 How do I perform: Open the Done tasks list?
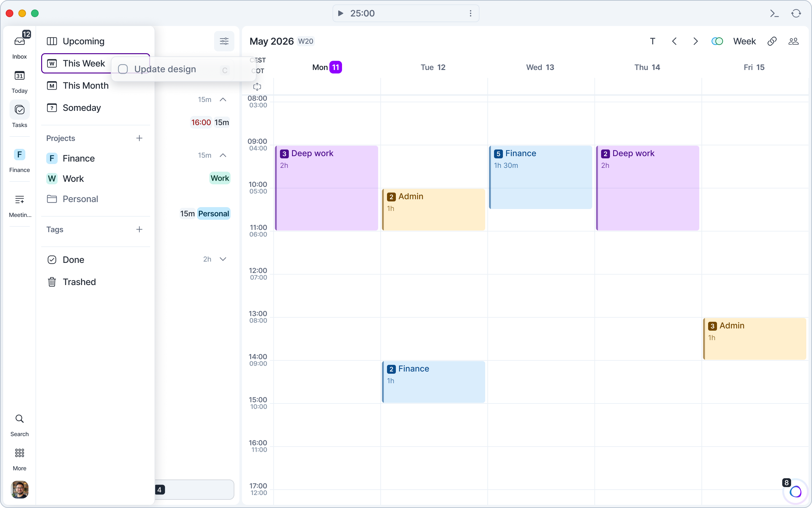(96, 260)
